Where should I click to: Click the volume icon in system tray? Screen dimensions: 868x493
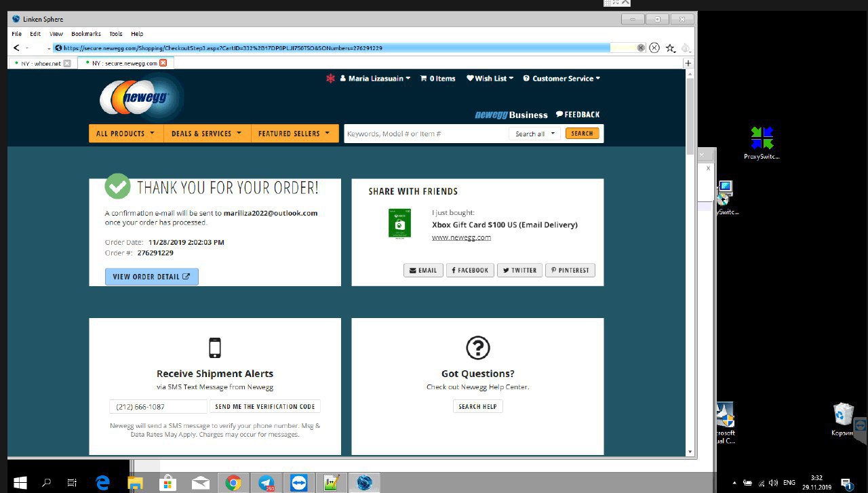tap(774, 483)
